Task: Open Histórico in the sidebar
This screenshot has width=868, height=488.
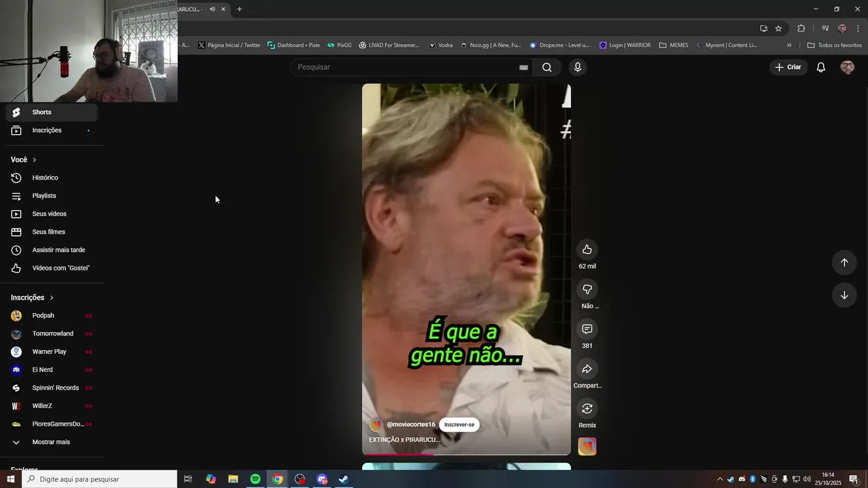Action: click(52, 178)
